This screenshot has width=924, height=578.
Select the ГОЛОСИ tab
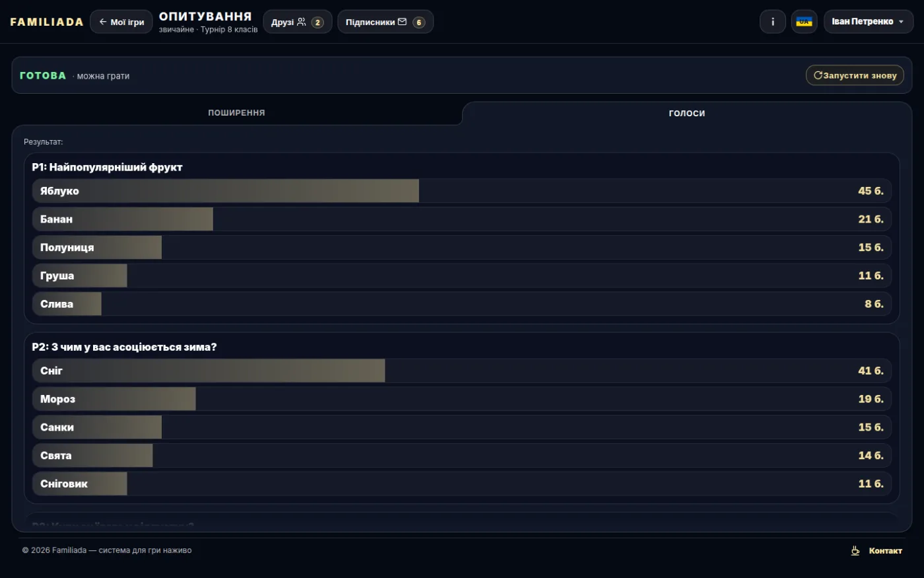(x=687, y=113)
